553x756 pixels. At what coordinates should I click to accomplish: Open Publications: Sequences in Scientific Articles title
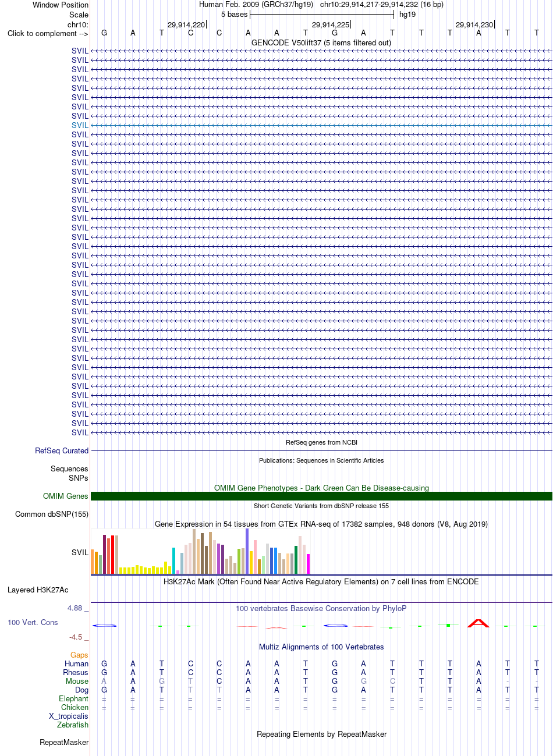pos(321,460)
